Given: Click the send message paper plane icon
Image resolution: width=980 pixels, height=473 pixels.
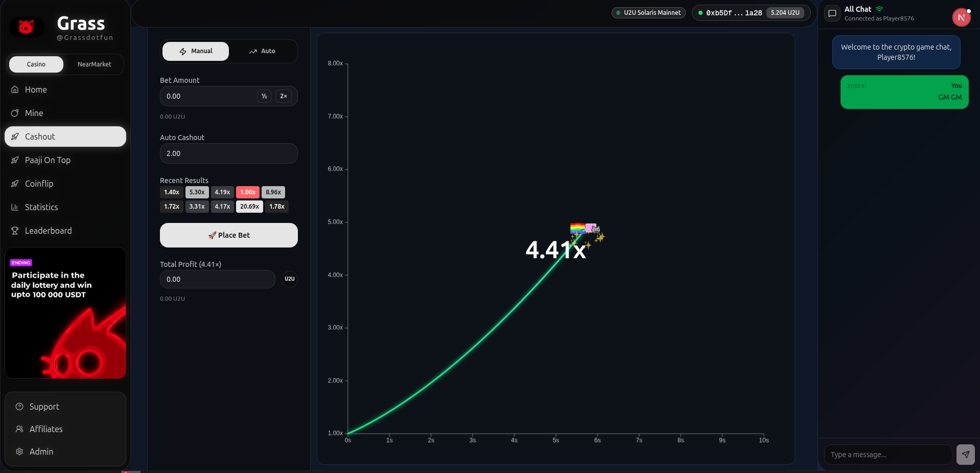Looking at the screenshot, I should click(x=965, y=454).
